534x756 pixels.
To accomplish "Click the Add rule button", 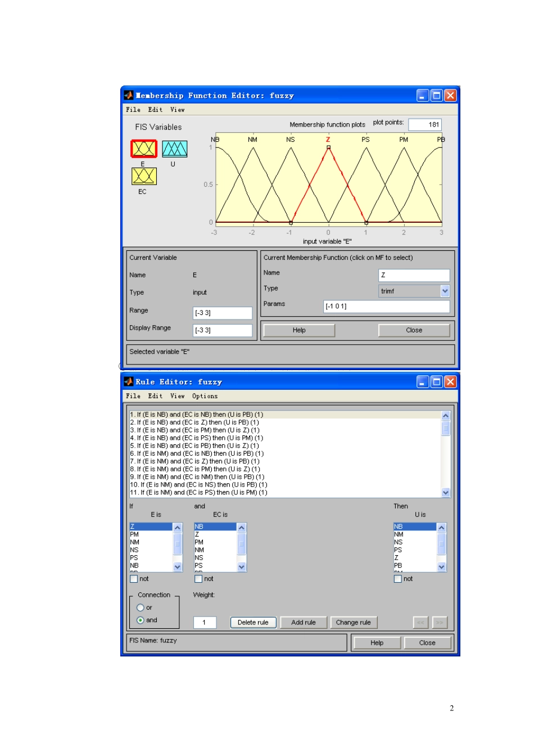I will coord(304,623).
